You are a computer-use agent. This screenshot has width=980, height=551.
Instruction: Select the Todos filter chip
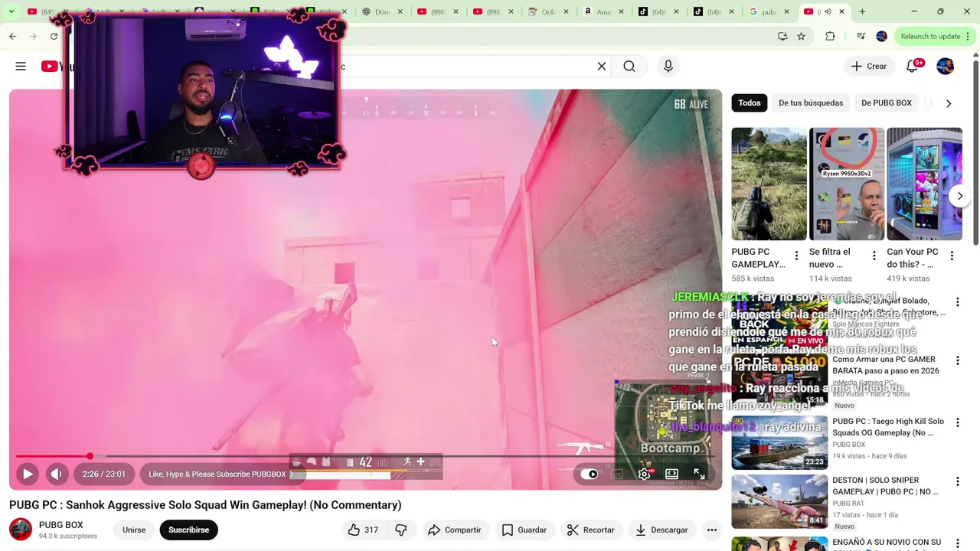coord(750,103)
